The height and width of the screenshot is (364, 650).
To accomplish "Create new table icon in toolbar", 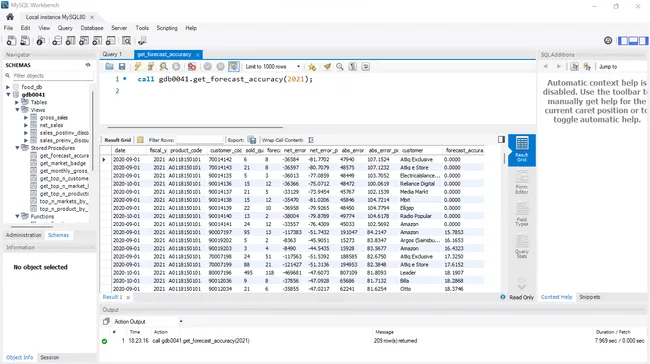I will [x=70, y=41].
